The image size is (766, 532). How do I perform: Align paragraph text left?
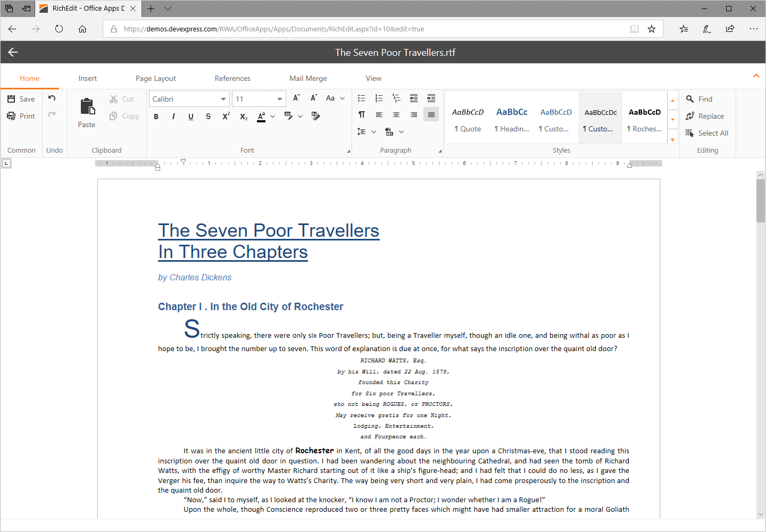[379, 114]
